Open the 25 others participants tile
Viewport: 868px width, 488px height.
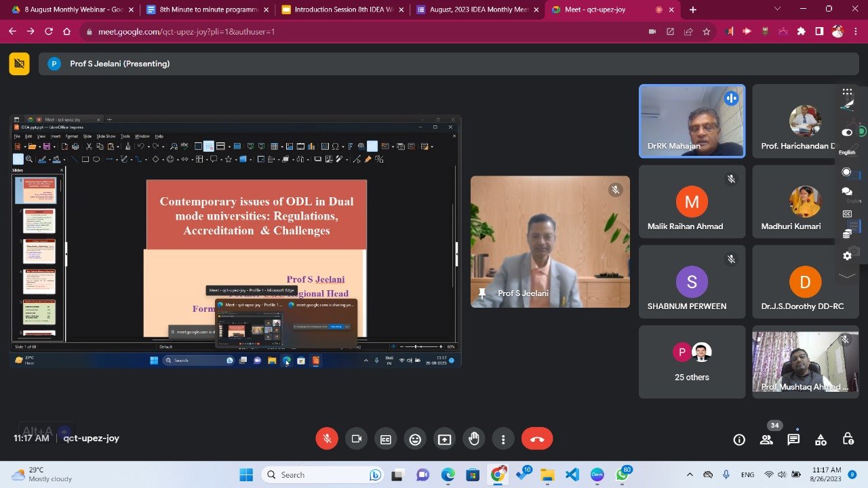pyautogui.click(x=692, y=362)
